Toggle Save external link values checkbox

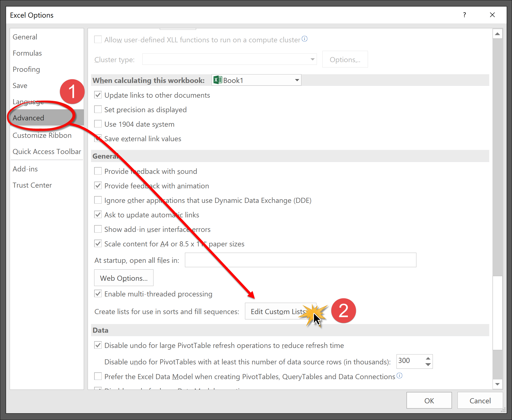pos(98,138)
